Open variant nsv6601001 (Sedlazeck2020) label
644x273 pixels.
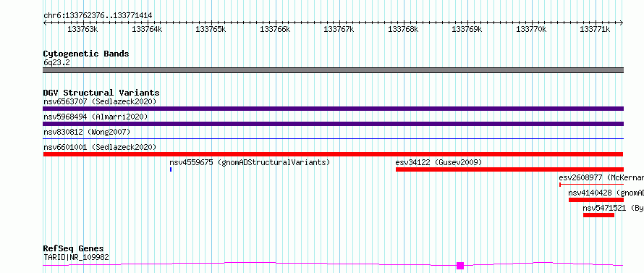pyautogui.click(x=100, y=147)
